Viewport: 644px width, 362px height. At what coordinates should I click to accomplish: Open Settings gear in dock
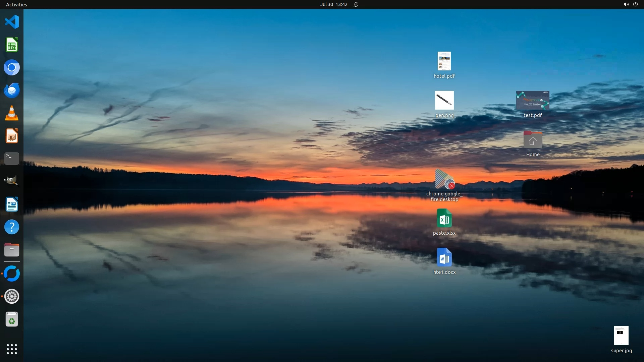pos(12,297)
